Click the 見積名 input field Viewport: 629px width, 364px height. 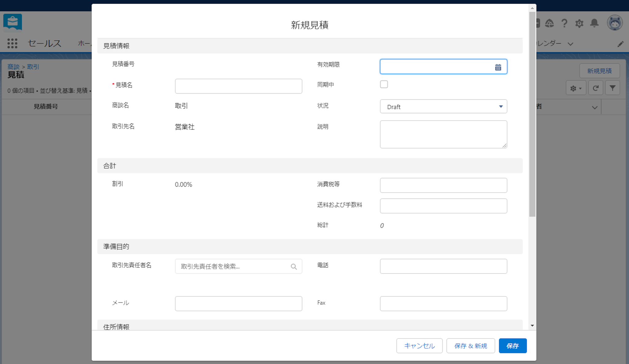(238, 86)
